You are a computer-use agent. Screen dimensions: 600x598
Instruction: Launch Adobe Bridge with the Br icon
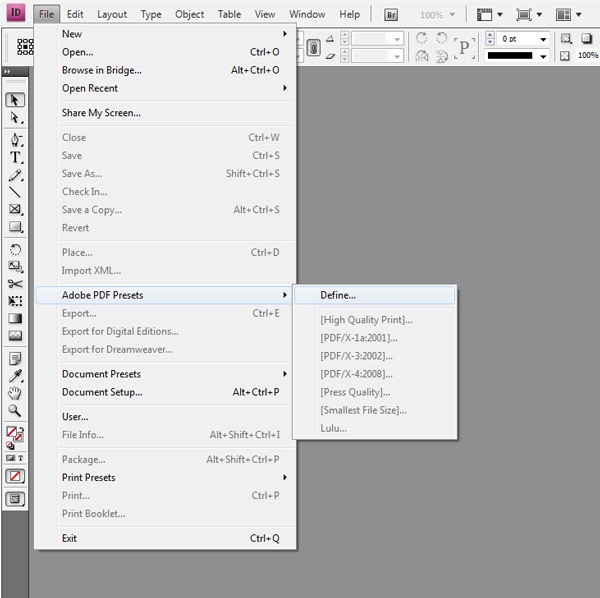pos(391,15)
